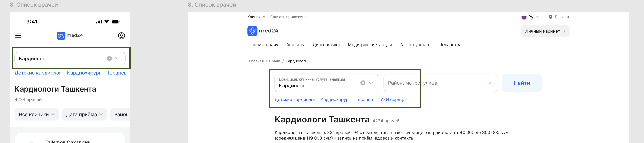Open the Анализы menu item

295,45
